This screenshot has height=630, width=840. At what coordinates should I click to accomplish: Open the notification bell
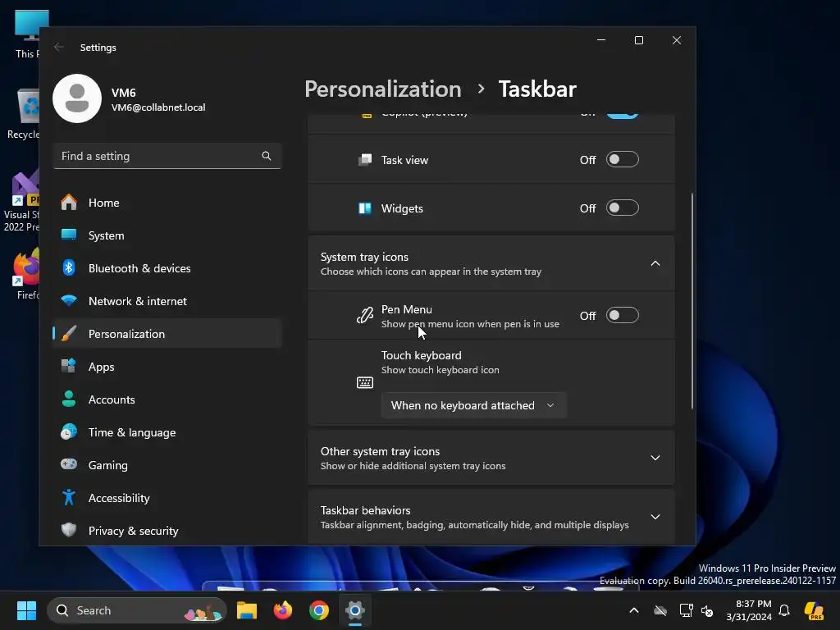[784, 610]
